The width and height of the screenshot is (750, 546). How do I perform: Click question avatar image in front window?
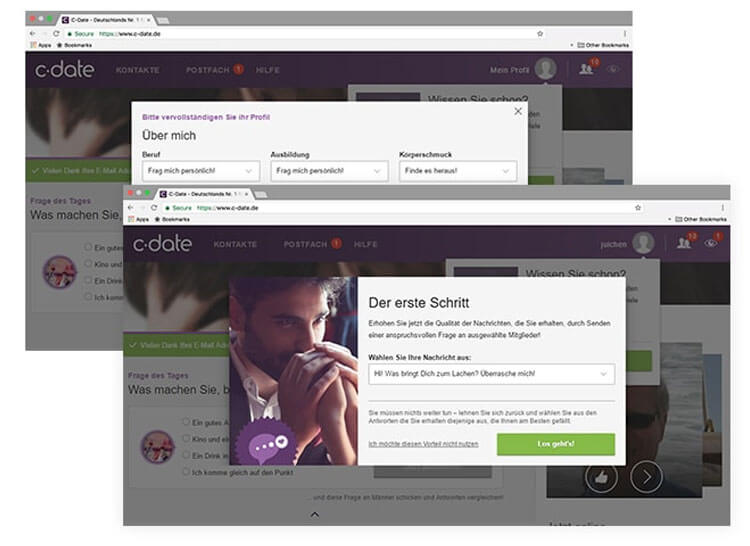[x=157, y=447]
